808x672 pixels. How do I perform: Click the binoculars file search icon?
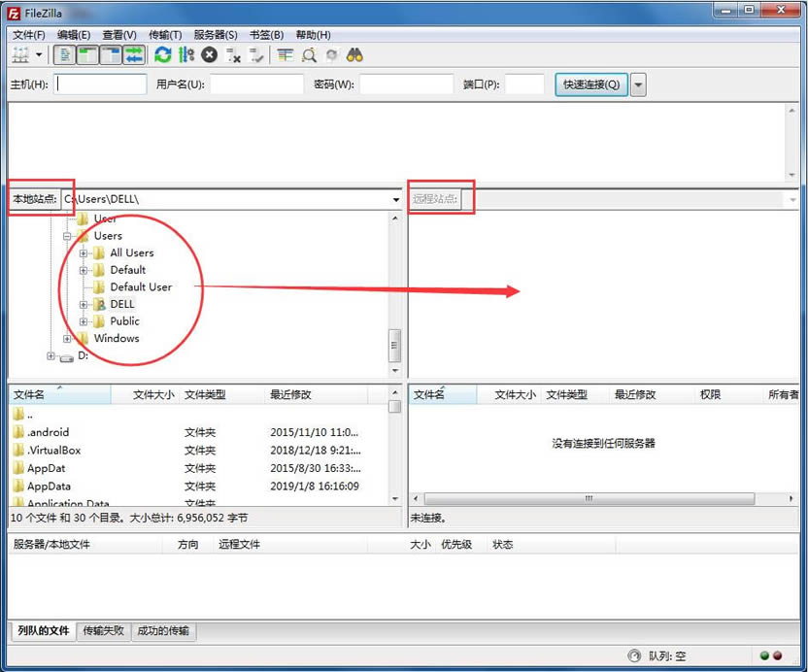click(355, 55)
